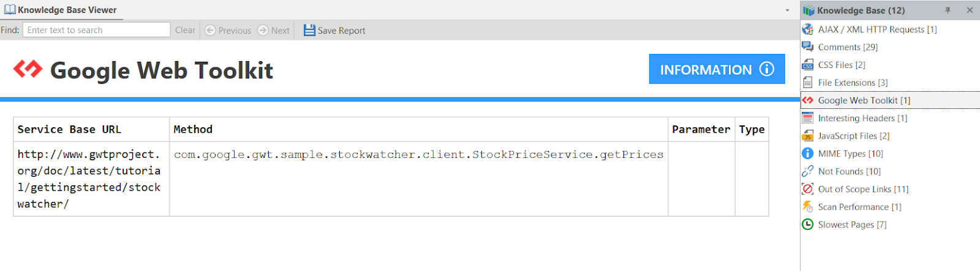Click the Interesting Headers icon
This screenshot has width=980, height=271.
pos(808,118)
